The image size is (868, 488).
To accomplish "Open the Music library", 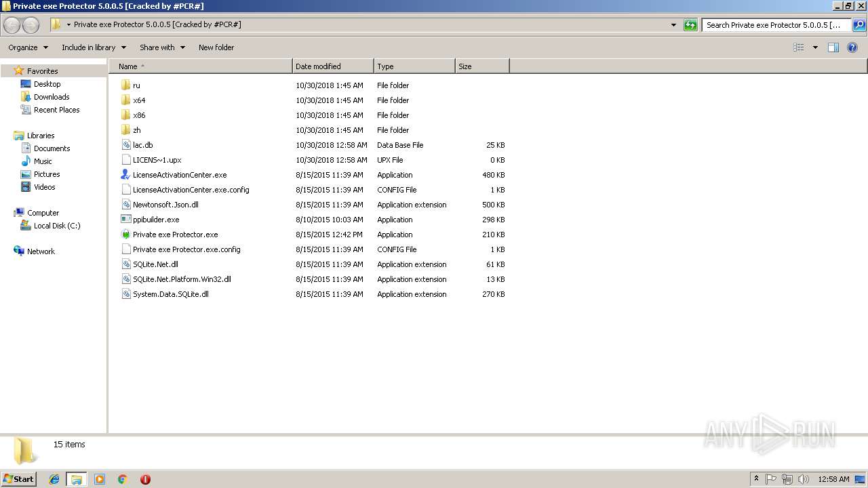I will coord(43,161).
